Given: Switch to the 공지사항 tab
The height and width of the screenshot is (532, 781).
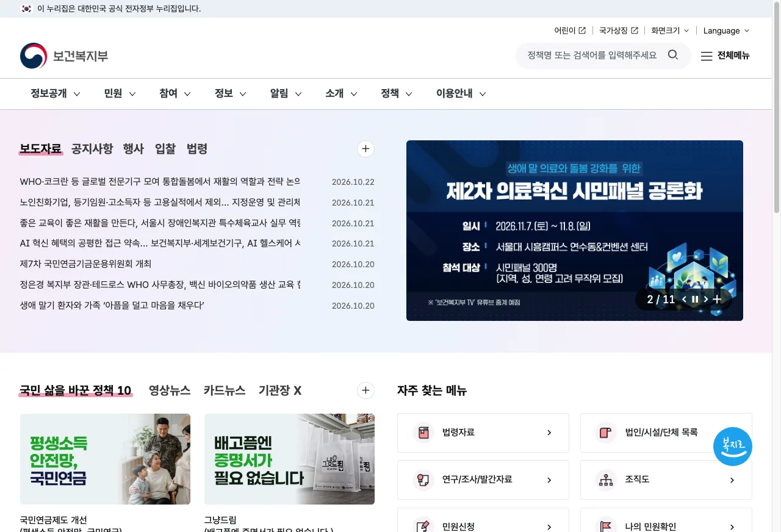Looking at the screenshot, I should pyautogui.click(x=92, y=148).
